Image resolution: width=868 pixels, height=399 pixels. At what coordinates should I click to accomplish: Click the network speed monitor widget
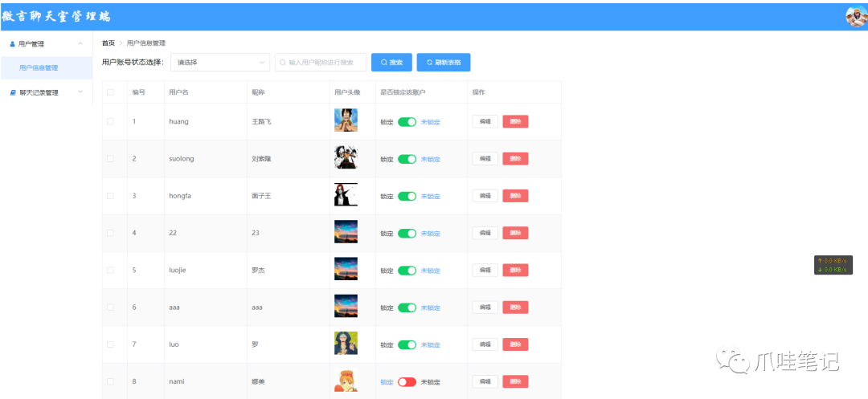tap(833, 265)
